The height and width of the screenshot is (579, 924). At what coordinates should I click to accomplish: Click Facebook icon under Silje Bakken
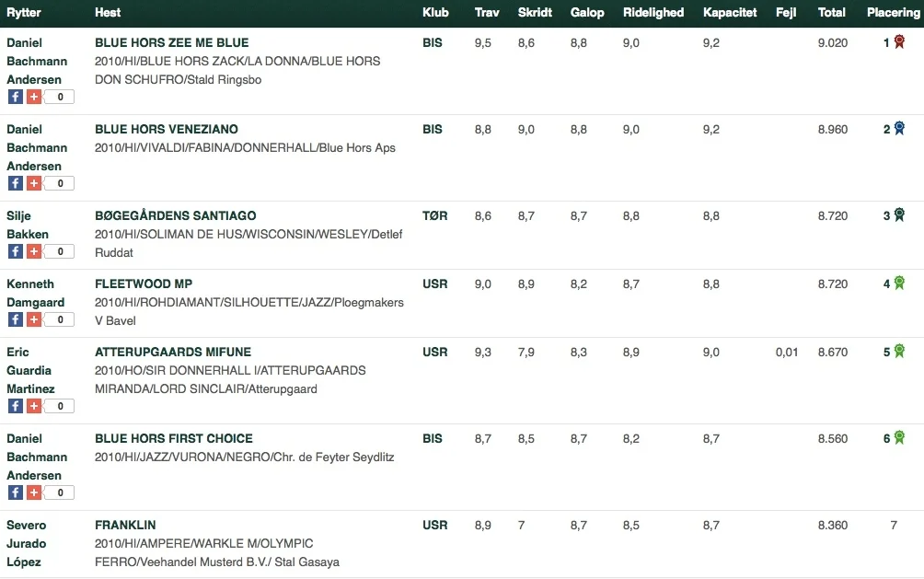point(16,251)
